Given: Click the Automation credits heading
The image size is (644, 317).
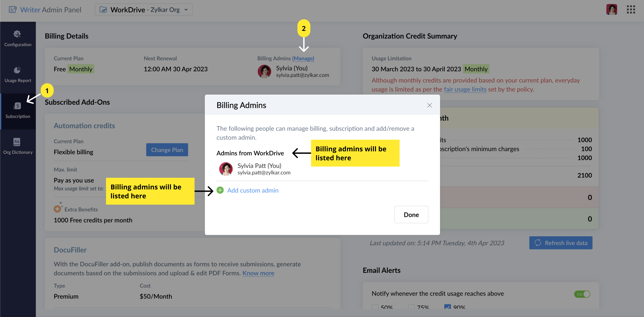Looking at the screenshot, I should click(x=84, y=126).
